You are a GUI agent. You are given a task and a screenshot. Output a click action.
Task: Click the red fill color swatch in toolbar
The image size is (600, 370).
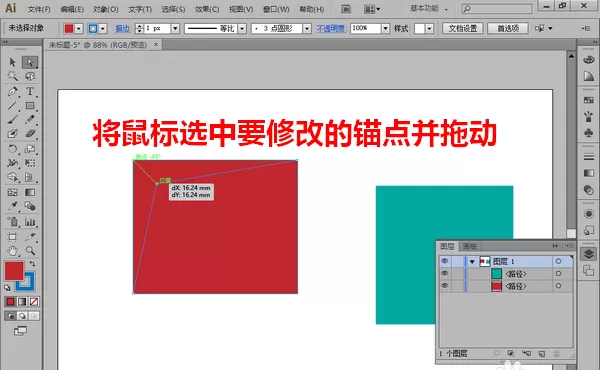point(14,271)
